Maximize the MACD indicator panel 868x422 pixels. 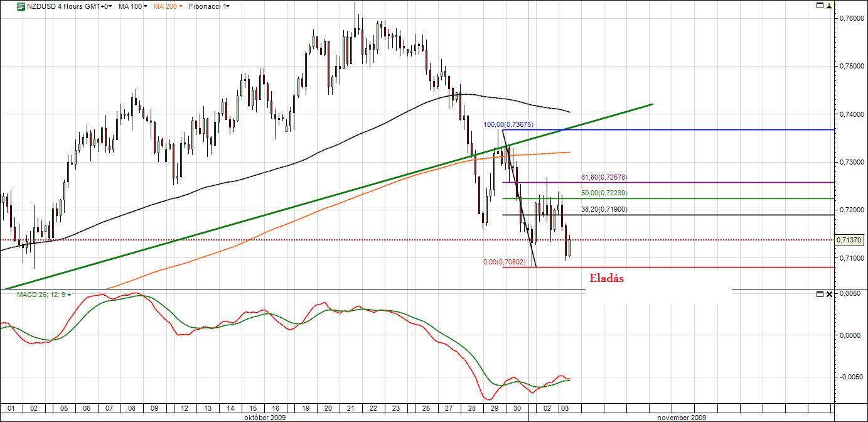pyautogui.click(x=820, y=294)
